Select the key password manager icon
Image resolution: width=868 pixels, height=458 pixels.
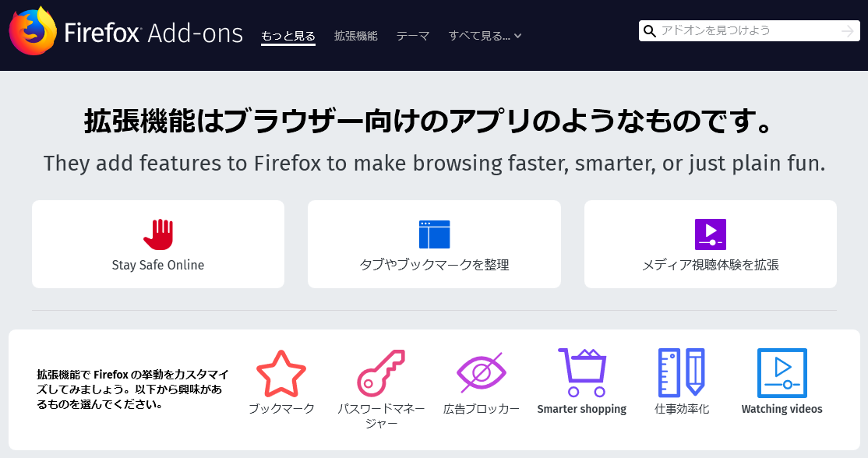(x=381, y=373)
